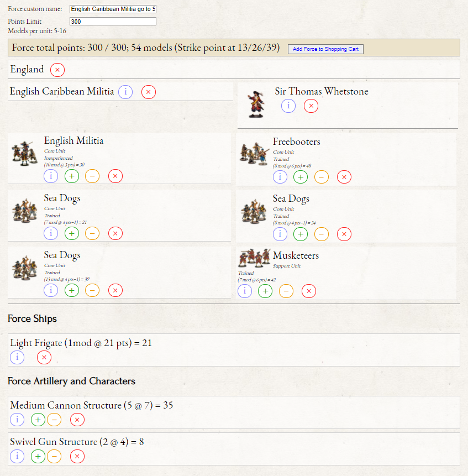Image resolution: width=468 pixels, height=476 pixels.
Task: Add a model to English Militia unit
Action: (x=72, y=176)
